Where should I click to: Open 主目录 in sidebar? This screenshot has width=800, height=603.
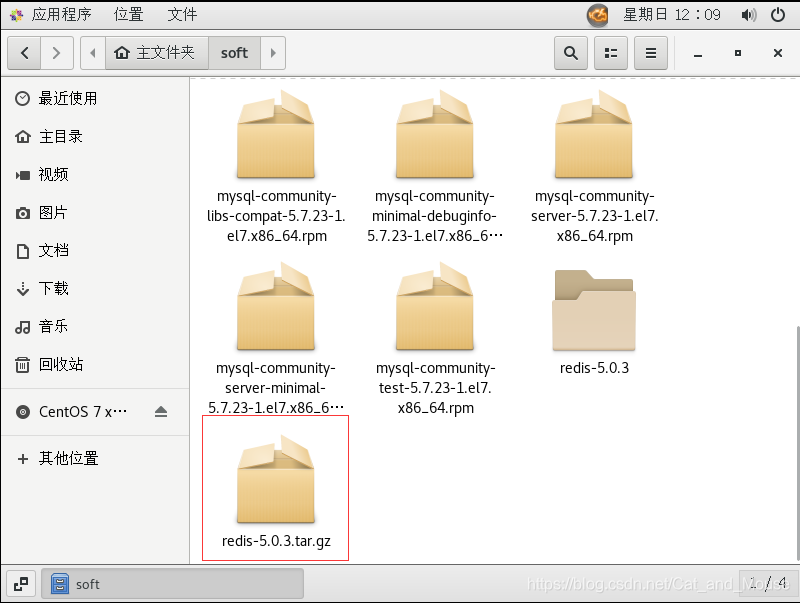[95, 137]
